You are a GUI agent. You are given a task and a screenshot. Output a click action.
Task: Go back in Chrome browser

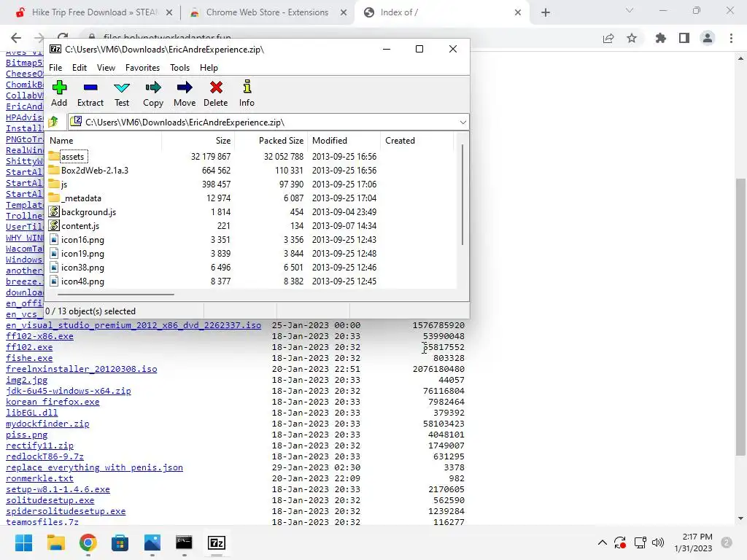[x=16, y=38]
